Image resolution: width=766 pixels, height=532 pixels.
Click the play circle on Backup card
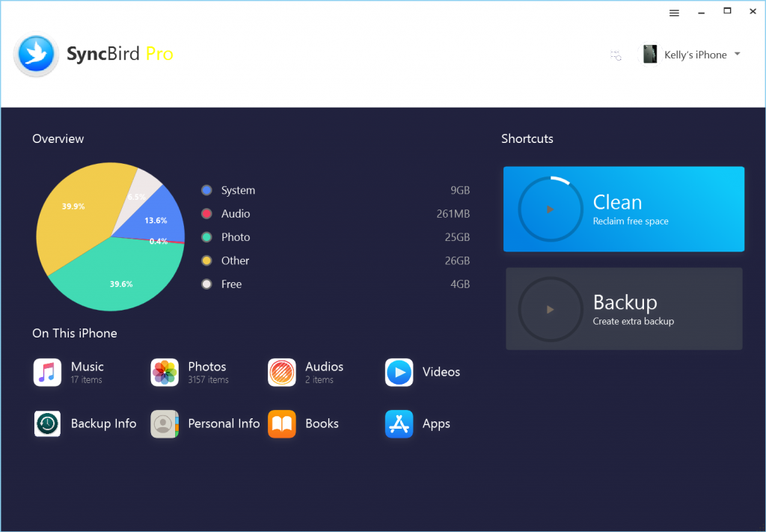(x=551, y=309)
